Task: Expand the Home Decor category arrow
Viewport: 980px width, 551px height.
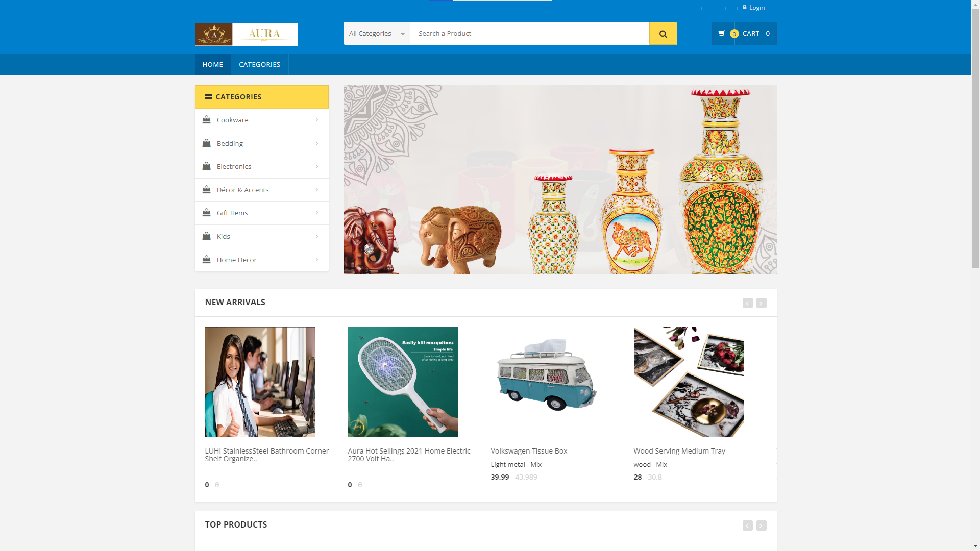Action: [317, 260]
